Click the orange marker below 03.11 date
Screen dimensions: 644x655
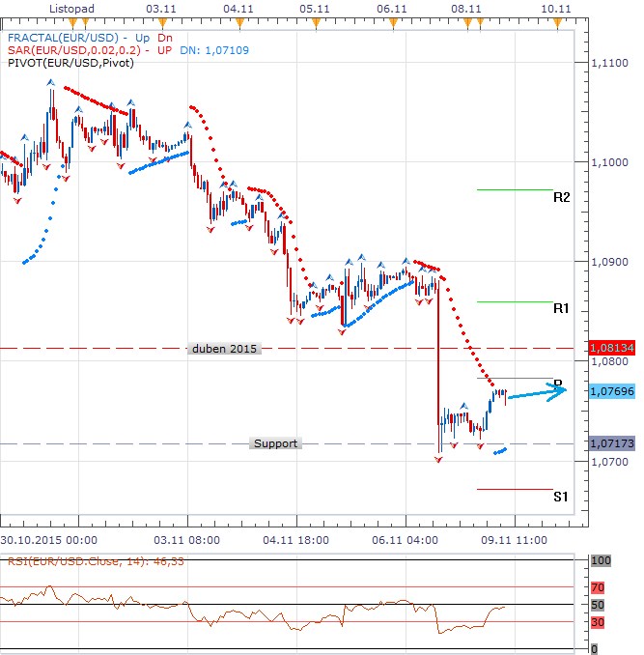pyautogui.click(x=161, y=23)
